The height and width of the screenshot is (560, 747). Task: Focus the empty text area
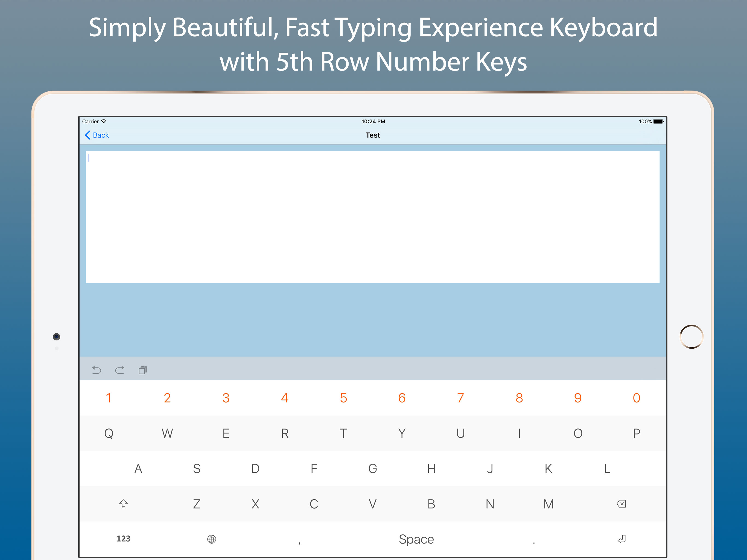coord(372,217)
